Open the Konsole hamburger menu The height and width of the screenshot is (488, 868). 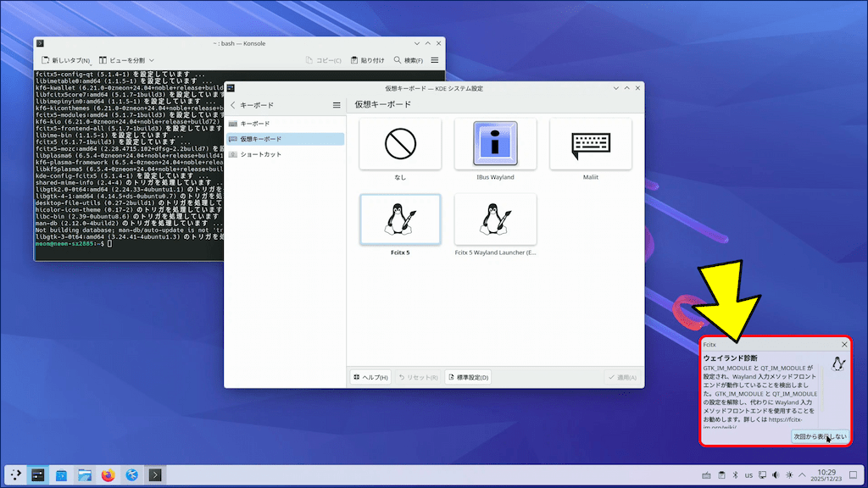click(435, 60)
